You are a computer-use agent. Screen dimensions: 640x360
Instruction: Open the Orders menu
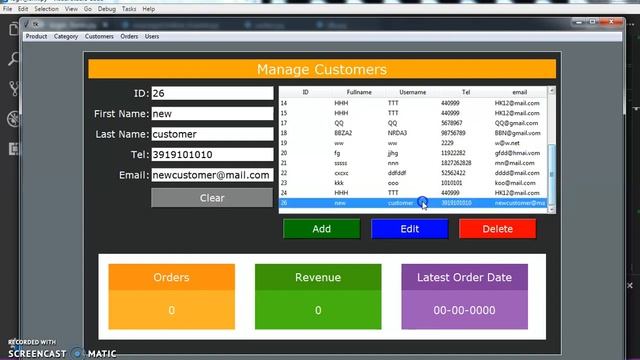coord(129,36)
